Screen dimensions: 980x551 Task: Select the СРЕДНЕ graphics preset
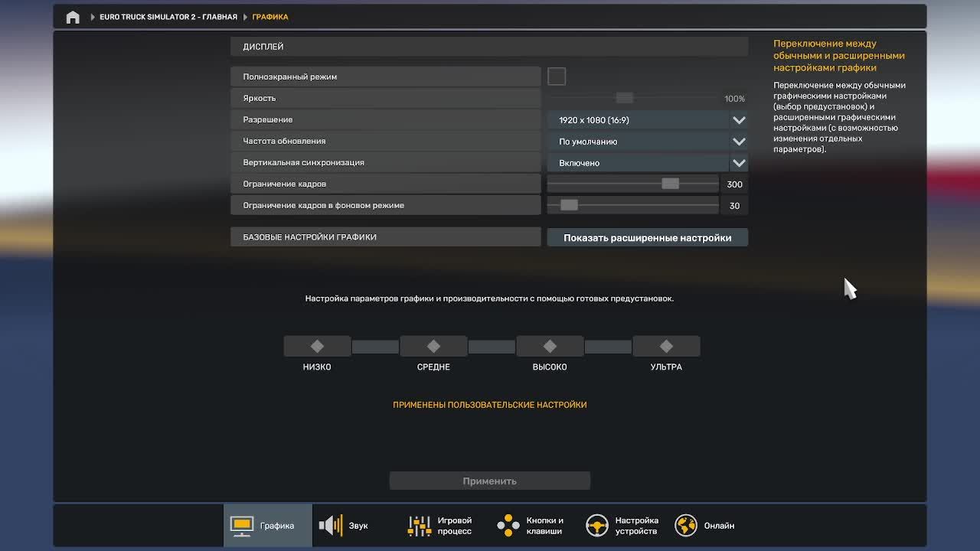tap(433, 346)
